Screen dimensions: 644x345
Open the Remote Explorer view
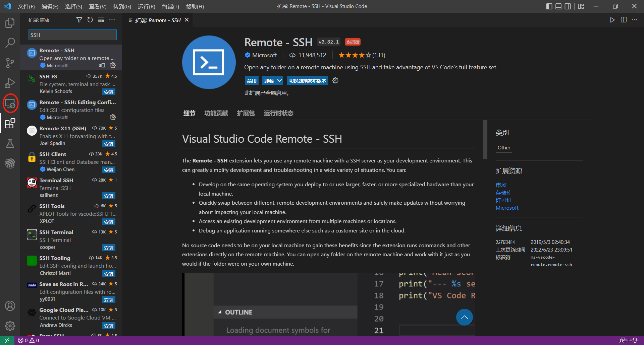coord(10,103)
